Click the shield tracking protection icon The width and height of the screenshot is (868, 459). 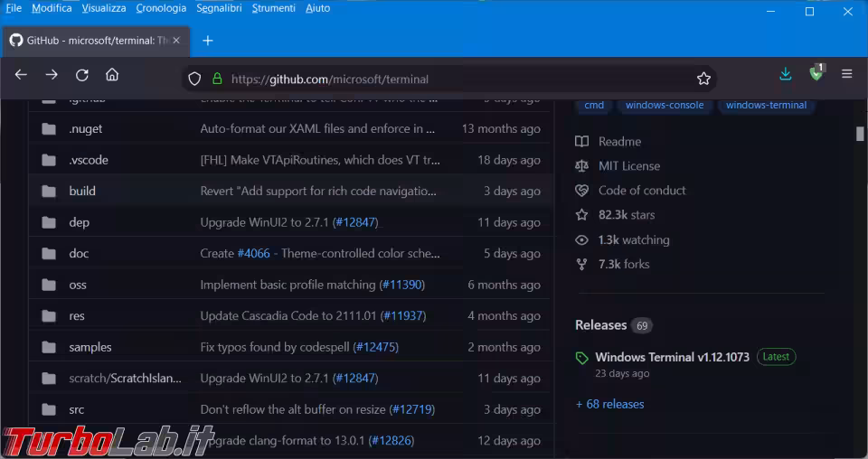point(194,80)
